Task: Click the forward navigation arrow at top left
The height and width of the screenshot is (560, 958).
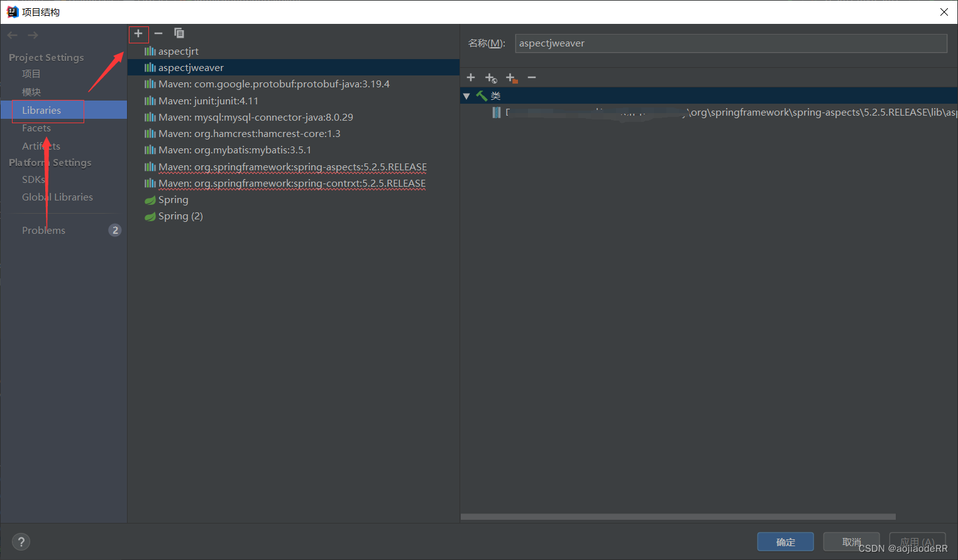Action: 32,35
